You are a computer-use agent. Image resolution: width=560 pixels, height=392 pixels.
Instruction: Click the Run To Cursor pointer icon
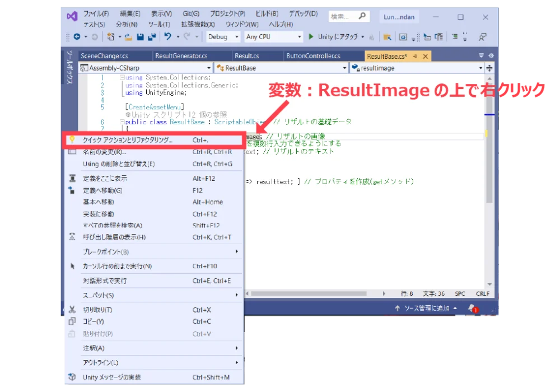tap(72, 266)
